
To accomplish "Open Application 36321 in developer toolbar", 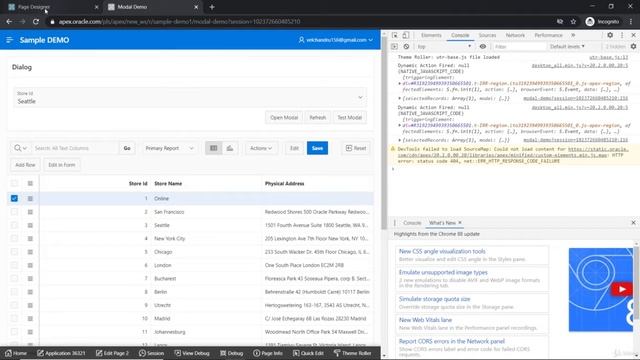I will (x=61, y=353).
